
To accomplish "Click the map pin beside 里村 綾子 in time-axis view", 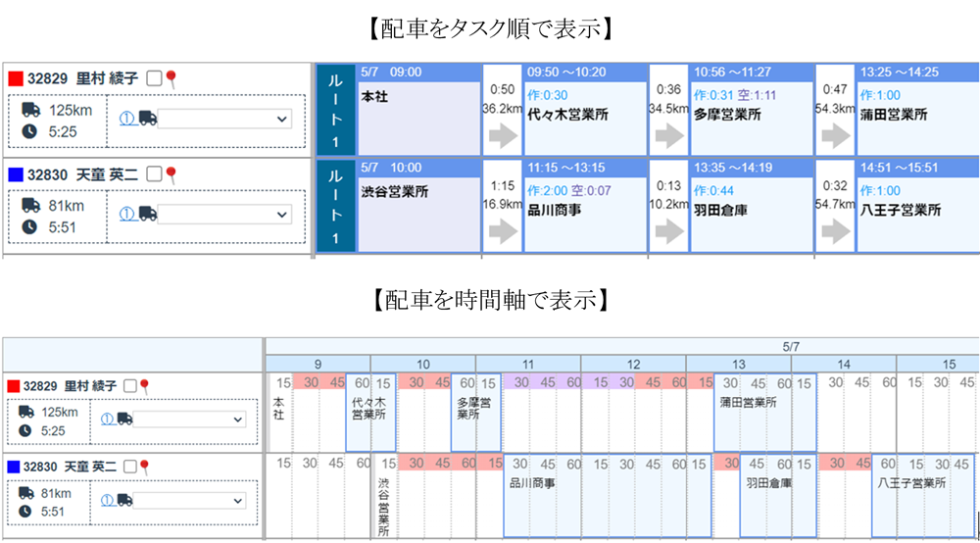I will click(x=144, y=386).
